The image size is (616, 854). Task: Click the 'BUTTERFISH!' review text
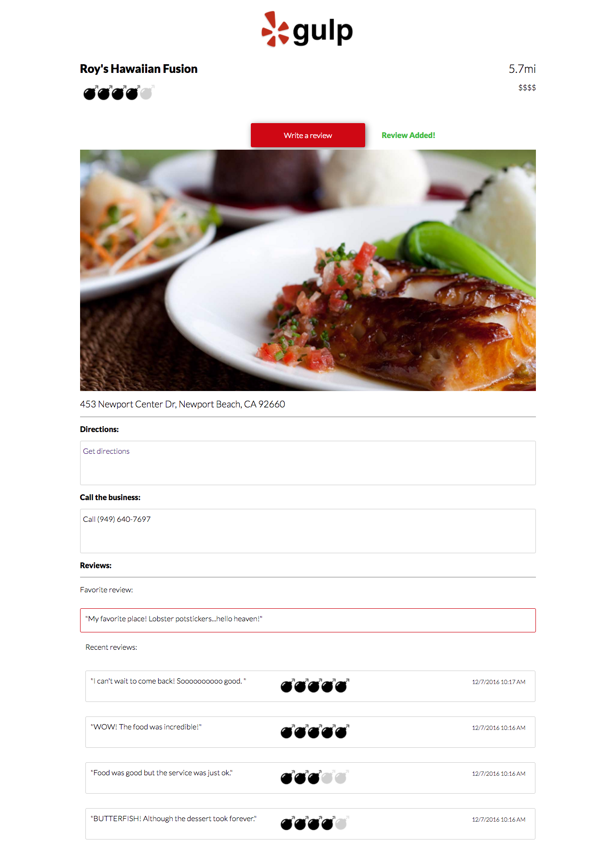(174, 818)
